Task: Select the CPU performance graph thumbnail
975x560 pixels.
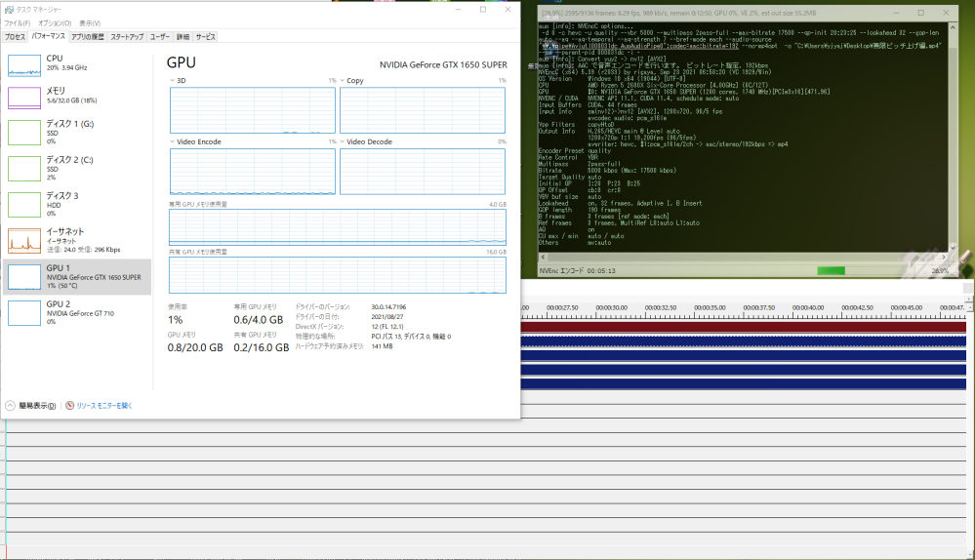Action: tap(24, 64)
